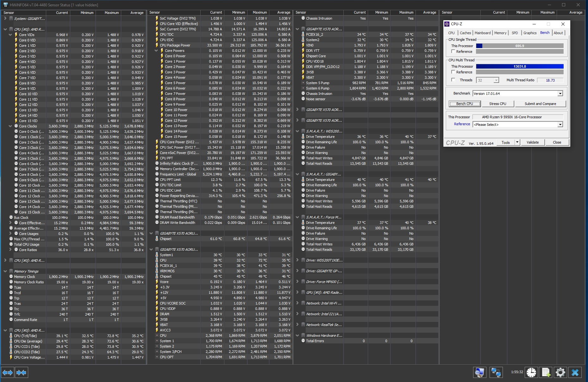The image size is (588, 382).
Task: Click the HWiNFO64 title bar app icon
Action: [5, 5]
